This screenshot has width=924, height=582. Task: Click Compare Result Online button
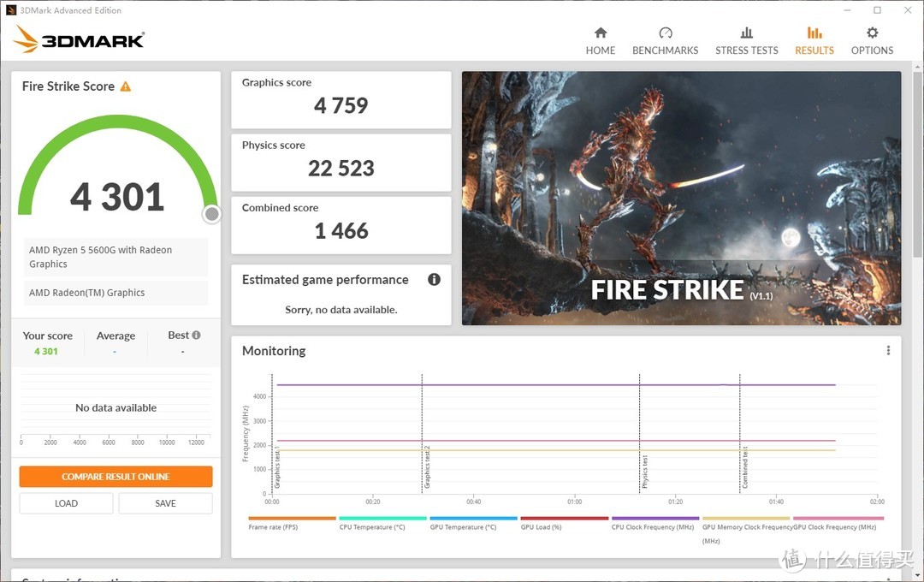[115, 477]
